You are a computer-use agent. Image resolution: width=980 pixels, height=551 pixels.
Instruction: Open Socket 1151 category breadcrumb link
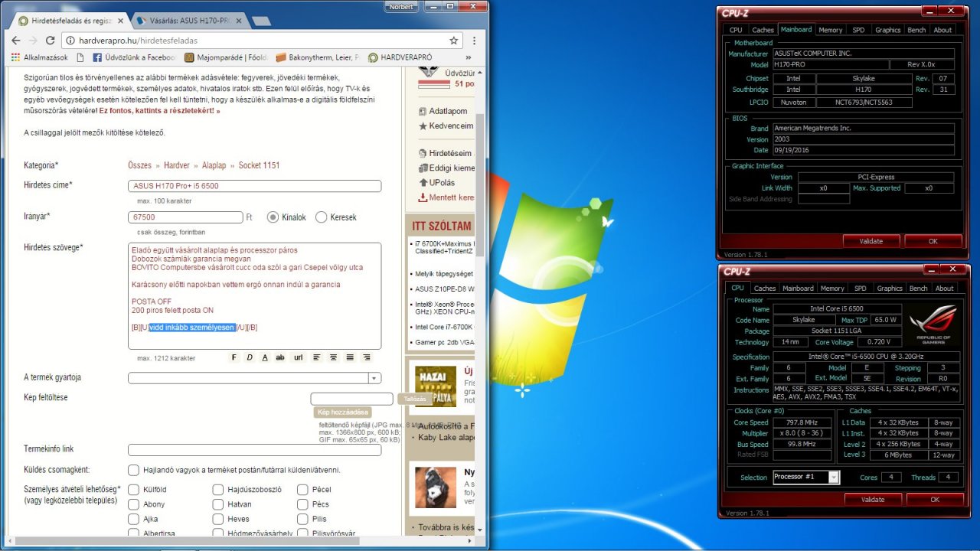click(x=259, y=165)
